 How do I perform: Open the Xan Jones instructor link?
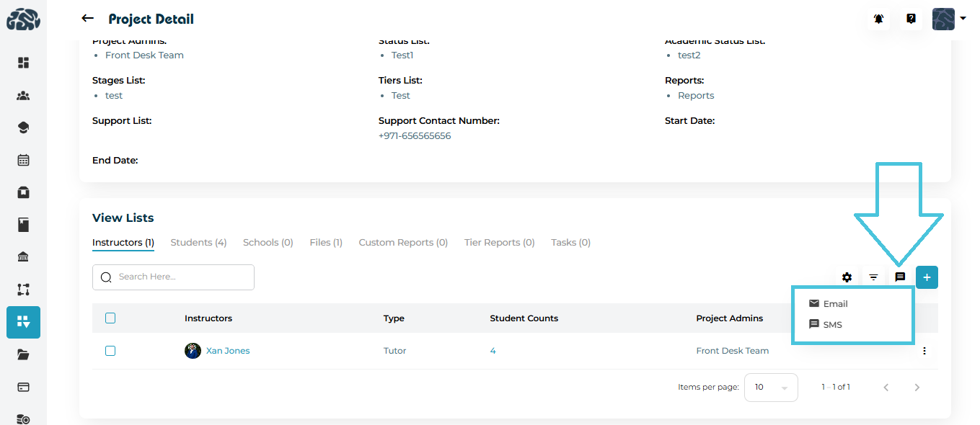point(227,351)
